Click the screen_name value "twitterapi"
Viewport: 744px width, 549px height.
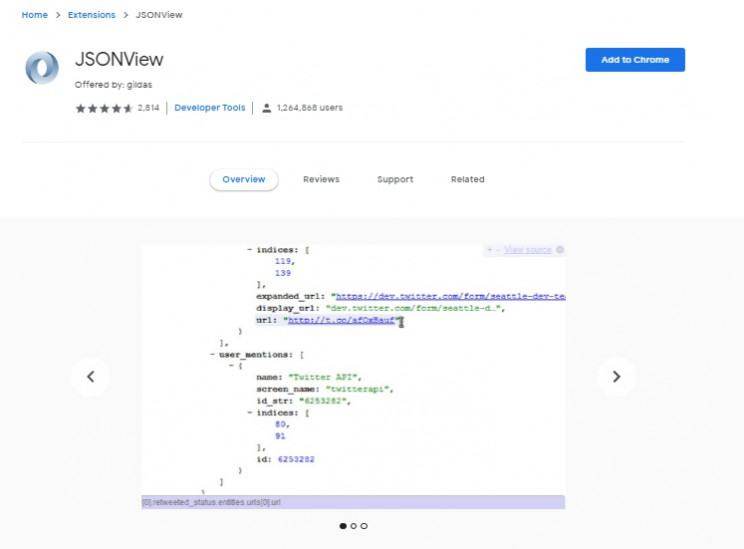[x=357, y=389]
